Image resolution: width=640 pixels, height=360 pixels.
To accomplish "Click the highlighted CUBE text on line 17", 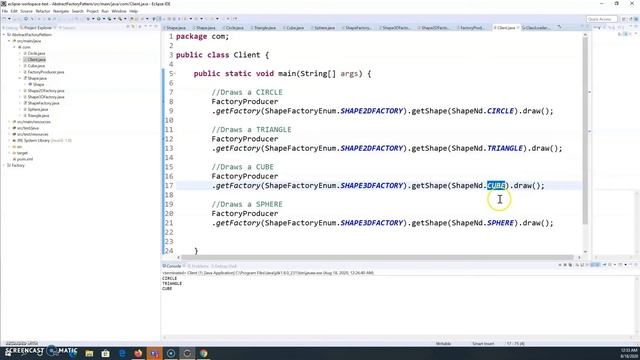I will (x=496, y=186).
